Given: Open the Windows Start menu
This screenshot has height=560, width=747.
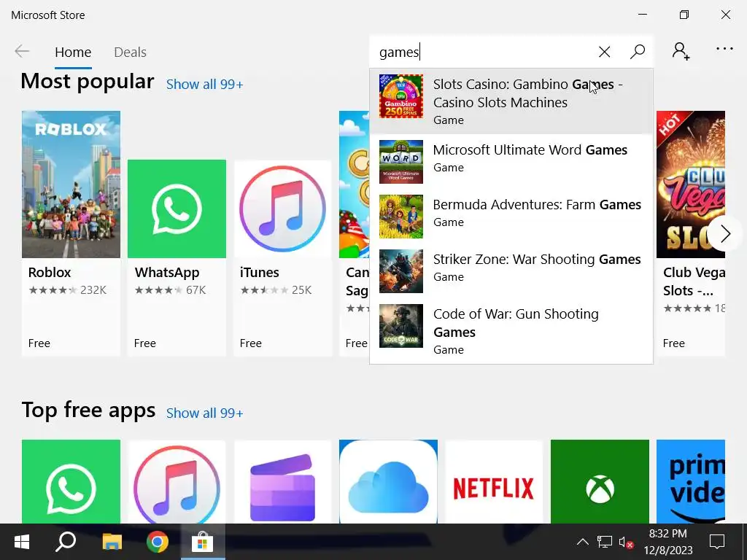Looking at the screenshot, I should coord(22,542).
